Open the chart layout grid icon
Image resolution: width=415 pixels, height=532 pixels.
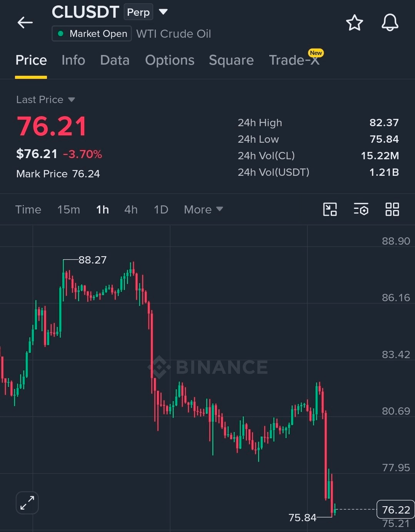392,210
